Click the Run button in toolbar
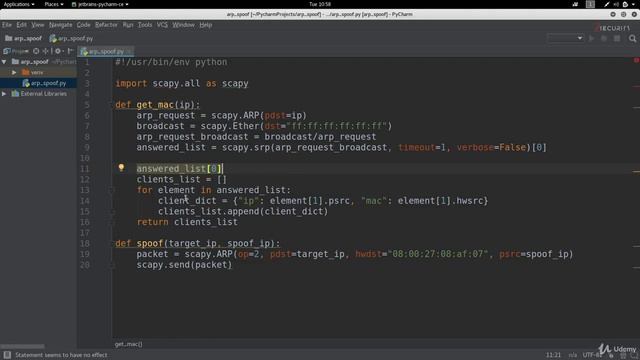This screenshot has width=640, height=360. (x=591, y=38)
